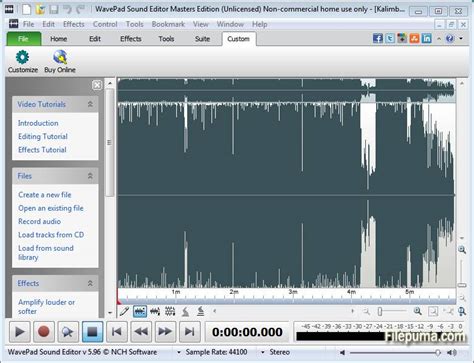
Task: Open the Stereo channel dropdown arrow
Action: click(263, 352)
